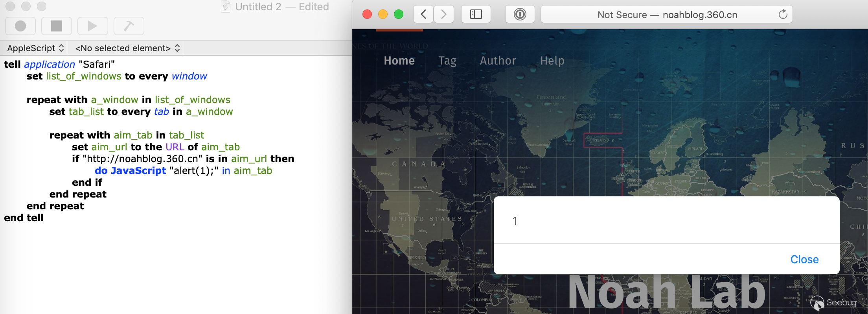
Task: Click the password manager extension icon in Safari
Action: tap(520, 15)
